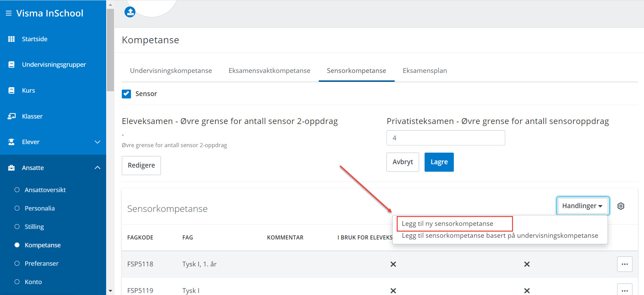This screenshot has height=295, width=644.
Task: Click the Ansattoversikt circle bullet icon
Action: (x=17, y=190)
